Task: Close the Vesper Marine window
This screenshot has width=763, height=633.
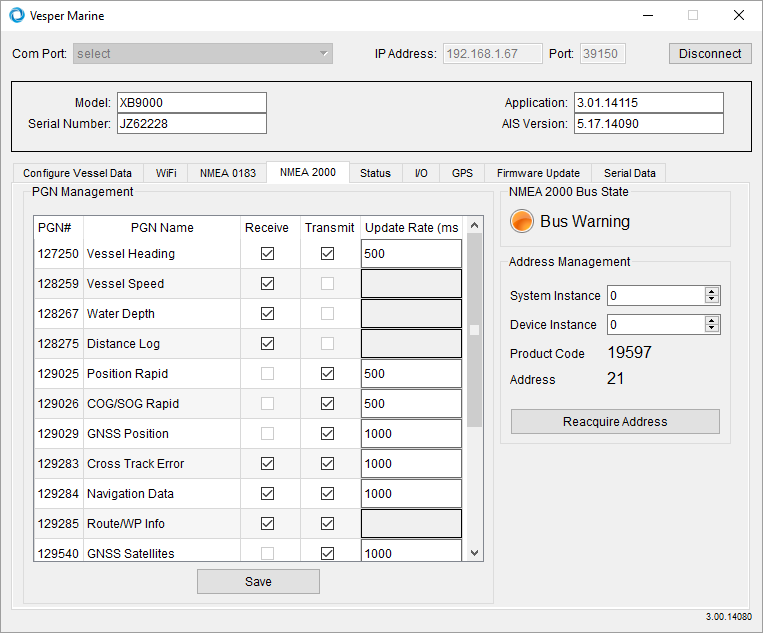Action: 739,16
